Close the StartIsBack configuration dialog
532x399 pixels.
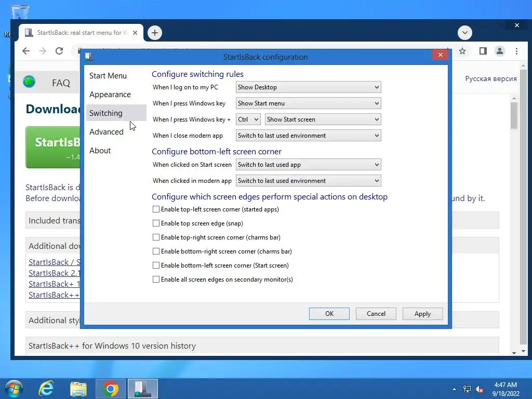pos(441,55)
